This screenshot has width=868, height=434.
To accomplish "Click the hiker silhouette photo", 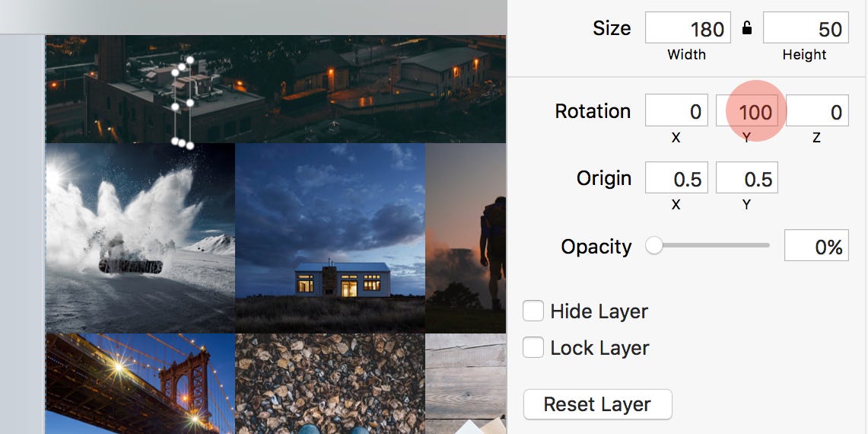I will [x=466, y=238].
